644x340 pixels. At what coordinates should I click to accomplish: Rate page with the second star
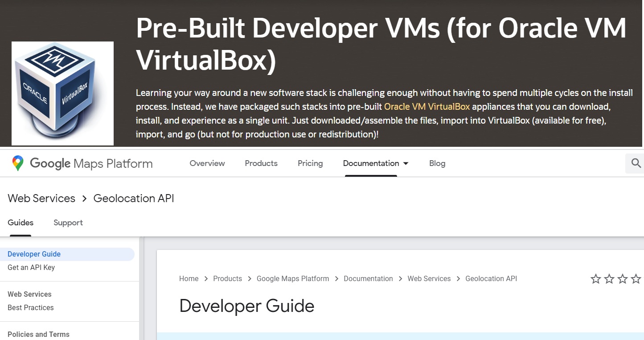click(x=609, y=279)
